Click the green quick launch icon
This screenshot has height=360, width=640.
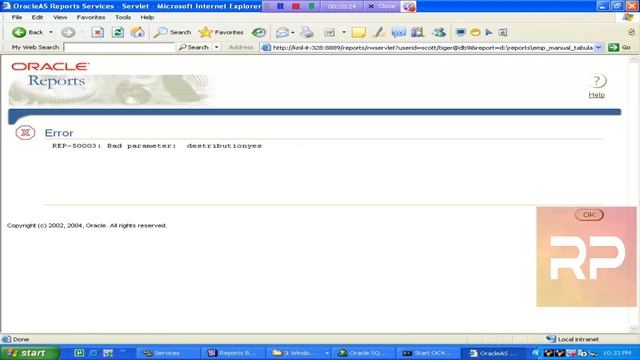pyautogui.click(x=79, y=353)
